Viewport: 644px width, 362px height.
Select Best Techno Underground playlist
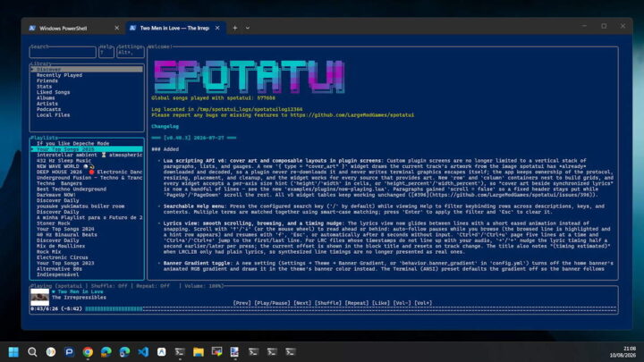(x=71, y=189)
